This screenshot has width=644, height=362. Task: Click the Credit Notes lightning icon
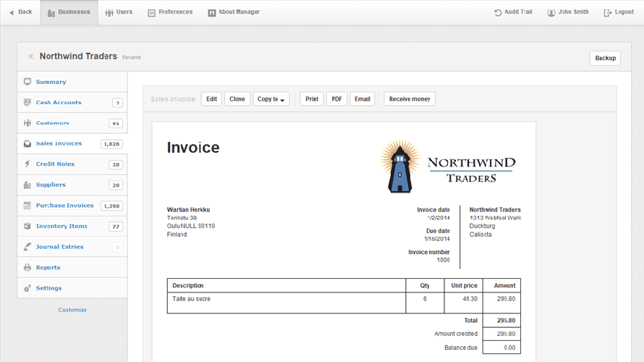click(x=27, y=164)
